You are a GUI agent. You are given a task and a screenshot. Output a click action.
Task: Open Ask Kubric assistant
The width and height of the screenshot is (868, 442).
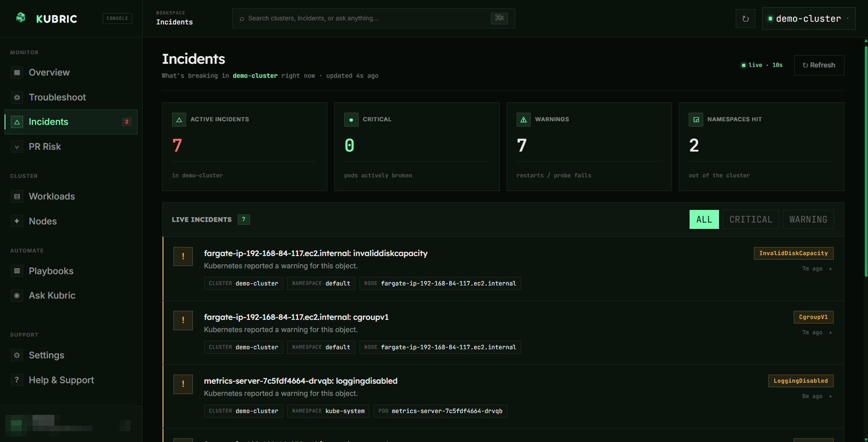[71, 295]
